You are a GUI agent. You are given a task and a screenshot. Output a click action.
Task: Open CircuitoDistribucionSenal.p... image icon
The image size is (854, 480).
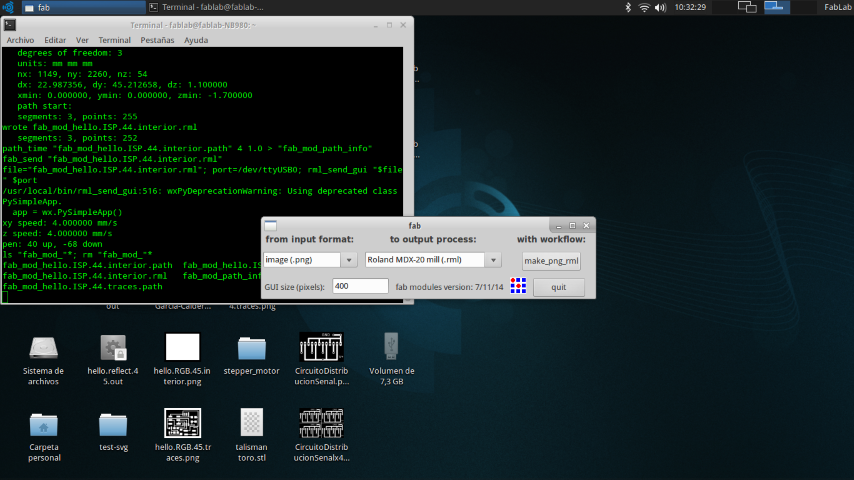321,347
